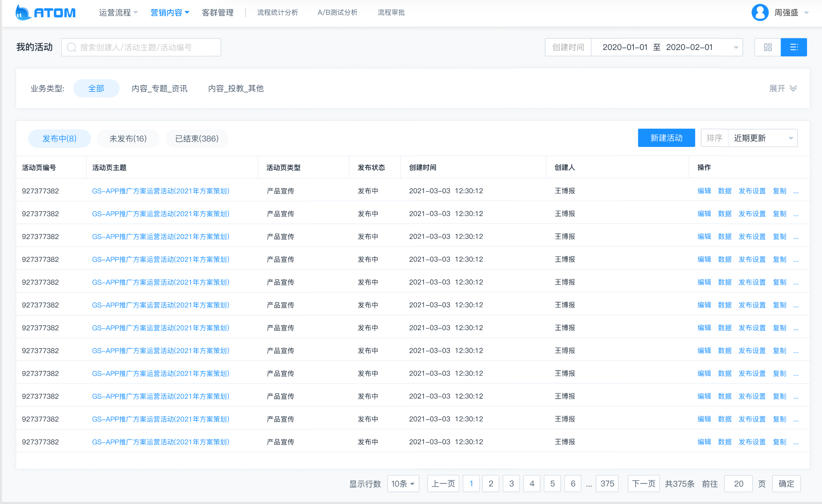Click 下一页 pagination button

point(643,483)
